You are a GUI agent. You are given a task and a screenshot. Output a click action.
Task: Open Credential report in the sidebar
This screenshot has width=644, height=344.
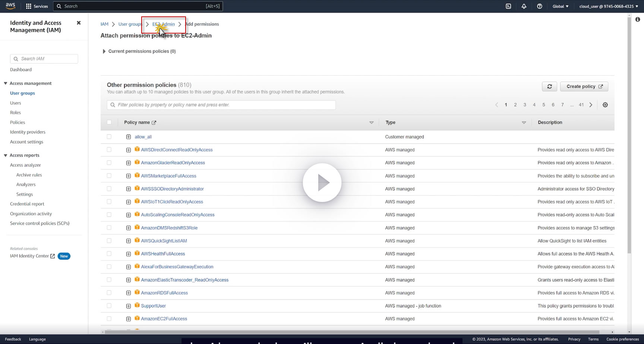coord(27,204)
